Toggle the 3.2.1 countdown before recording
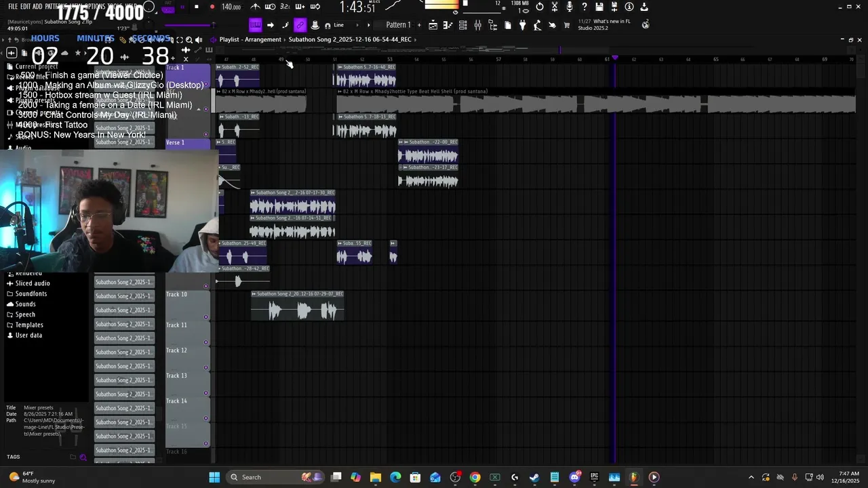 point(285,7)
